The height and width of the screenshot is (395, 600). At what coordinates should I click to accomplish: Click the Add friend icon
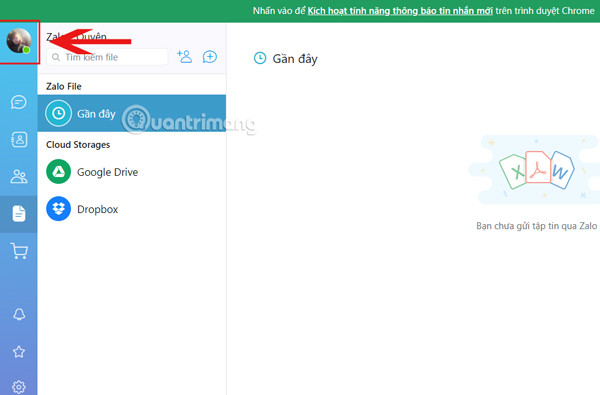click(x=184, y=57)
